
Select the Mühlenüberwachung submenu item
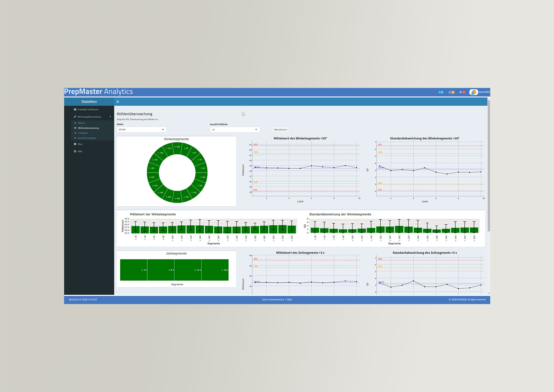pos(88,128)
